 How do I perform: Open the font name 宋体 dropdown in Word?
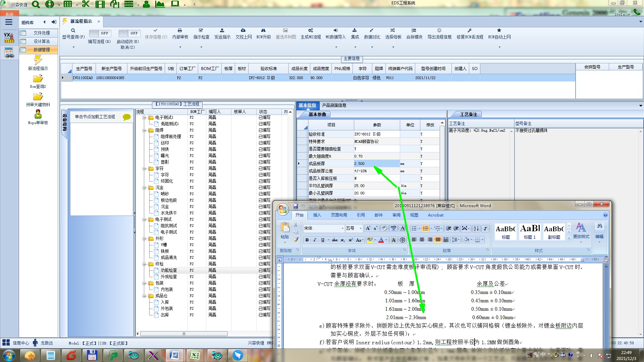click(342, 228)
